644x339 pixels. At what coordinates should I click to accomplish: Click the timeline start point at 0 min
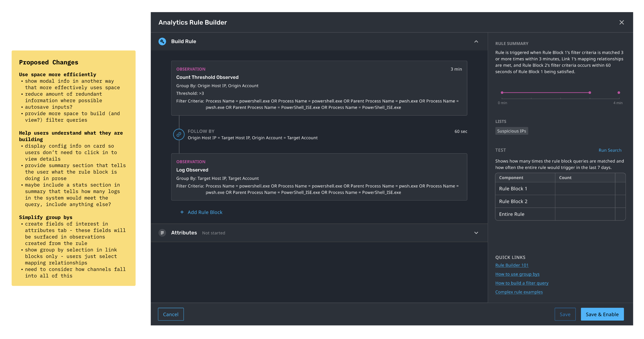click(502, 93)
